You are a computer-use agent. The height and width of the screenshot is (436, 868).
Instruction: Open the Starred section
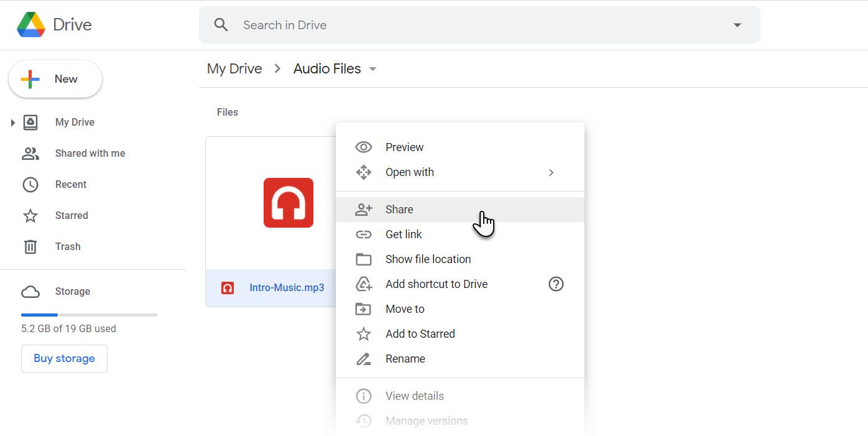click(x=71, y=215)
